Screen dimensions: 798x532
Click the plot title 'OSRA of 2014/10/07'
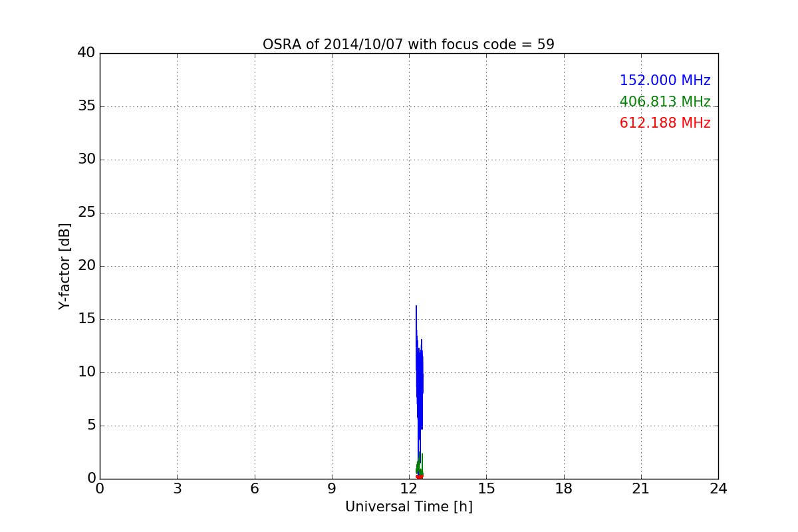point(334,45)
